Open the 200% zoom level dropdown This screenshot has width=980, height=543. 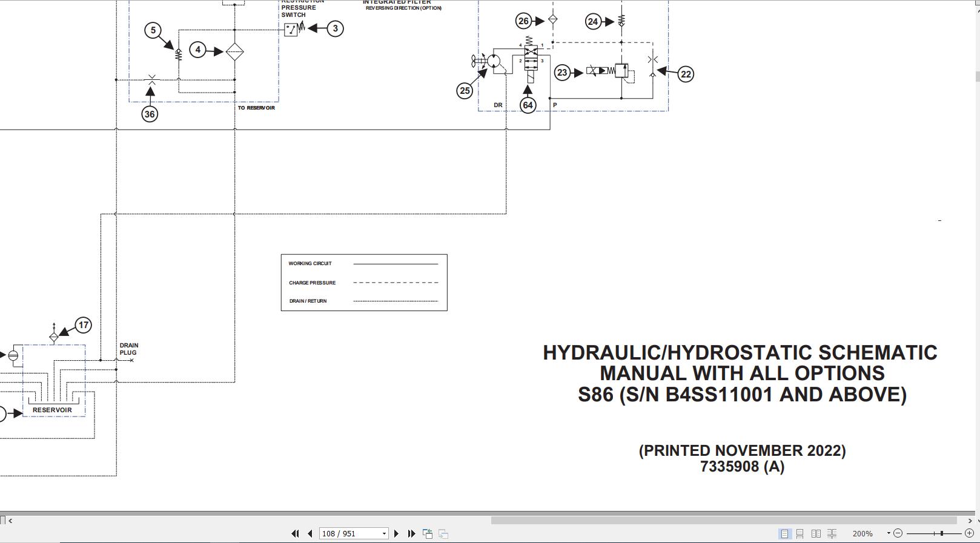[889, 533]
